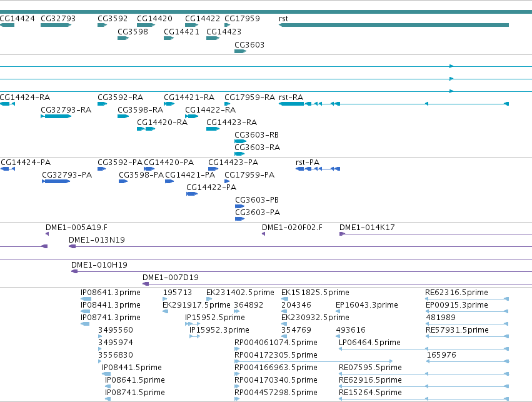Select the RE62316.5prime EST label
The width and height of the screenshot is (532, 402).
click(x=457, y=293)
